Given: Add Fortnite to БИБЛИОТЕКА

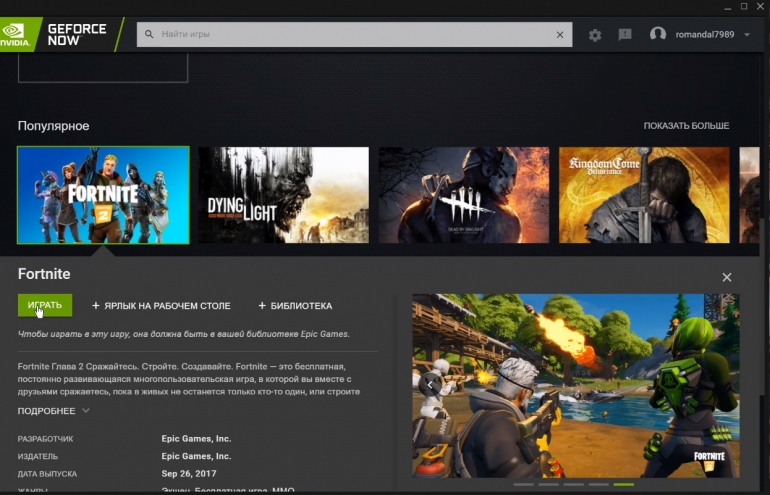Looking at the screenshot, I should [295, 306].
